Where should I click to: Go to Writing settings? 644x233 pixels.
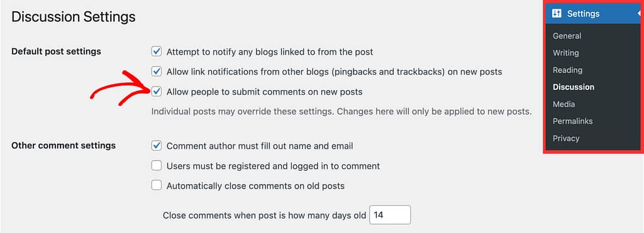pos(565,53)
